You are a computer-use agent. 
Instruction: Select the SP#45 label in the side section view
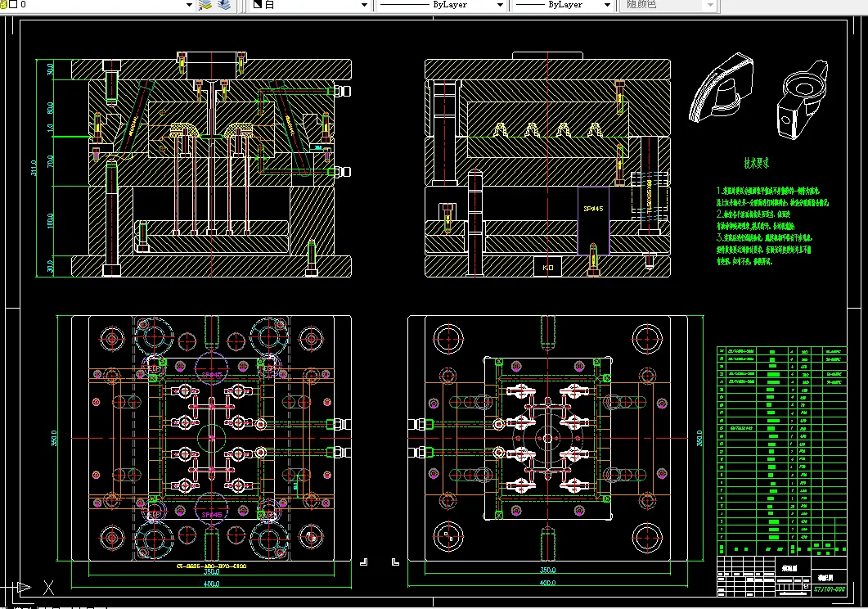(x=592, y=209)
